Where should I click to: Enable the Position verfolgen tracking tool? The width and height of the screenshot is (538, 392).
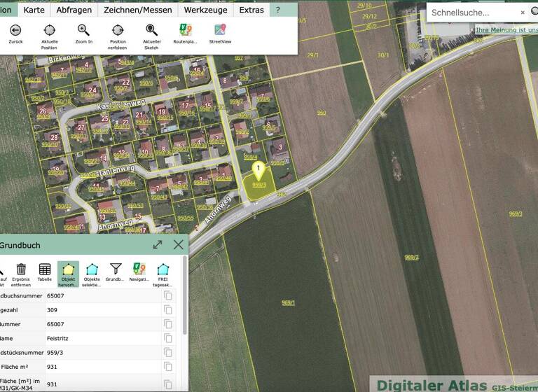pos(118,31)
